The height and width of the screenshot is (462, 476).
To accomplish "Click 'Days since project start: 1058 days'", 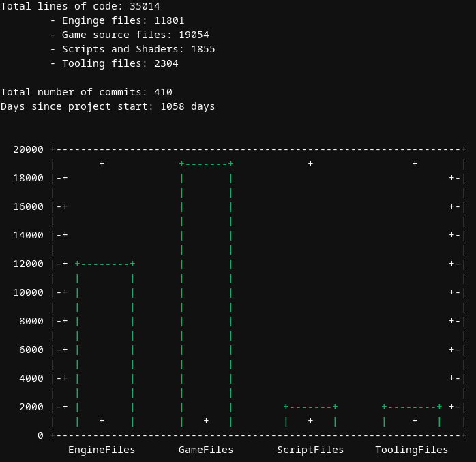I will (108, 106).
